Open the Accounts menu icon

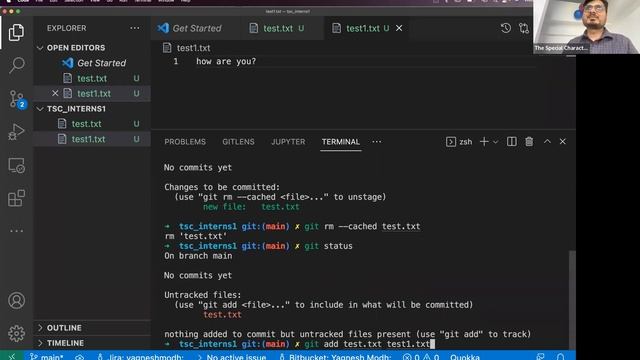click(x=16, y=300)
